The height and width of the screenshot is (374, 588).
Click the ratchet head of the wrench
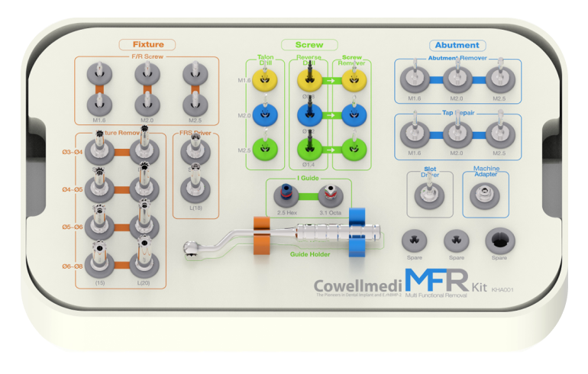[192, 247]
